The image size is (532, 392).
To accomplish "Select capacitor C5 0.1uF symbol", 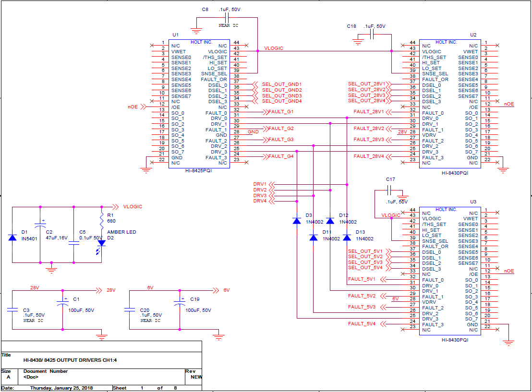I will [73, 243].
